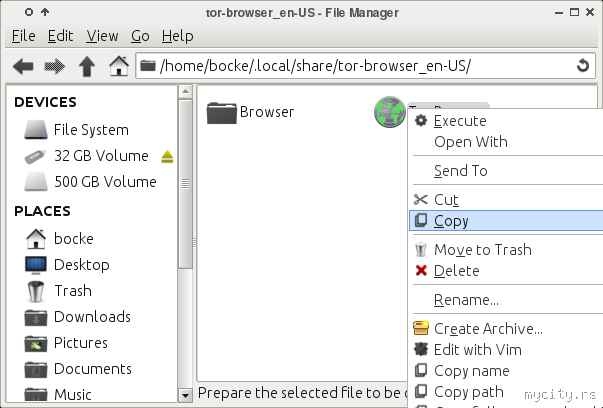Open the Go menu
The width and height of the screenshot is (603, 408).
(x=139, y=36)
